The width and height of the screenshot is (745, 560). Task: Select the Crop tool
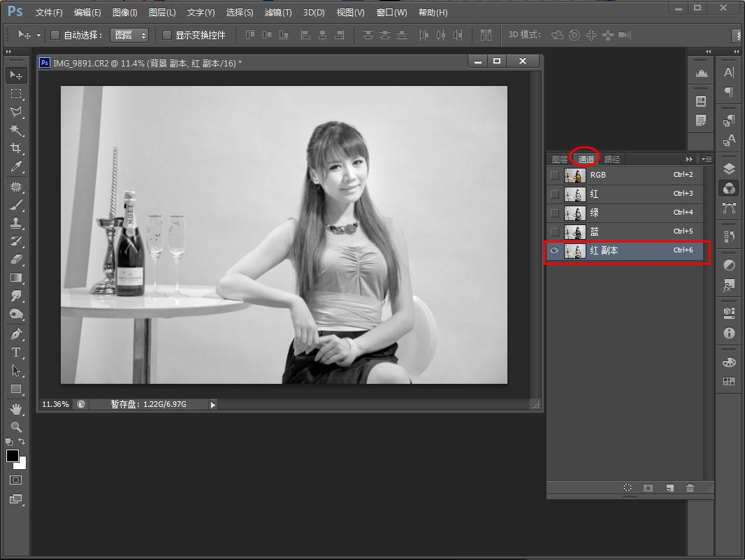pyautogui.click(x=16, y=148)
